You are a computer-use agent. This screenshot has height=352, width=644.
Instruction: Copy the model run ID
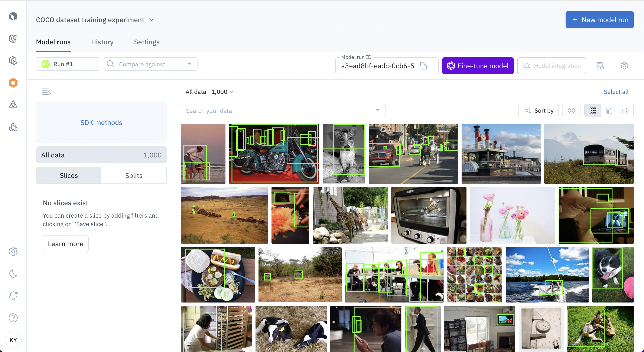point(423,66)
